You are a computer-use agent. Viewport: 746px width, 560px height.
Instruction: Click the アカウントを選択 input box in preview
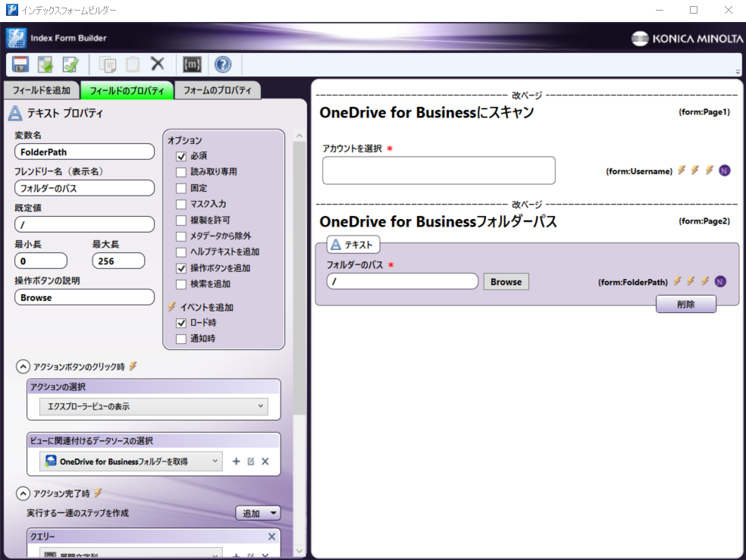pyautogui.click(x=439, y=171)
